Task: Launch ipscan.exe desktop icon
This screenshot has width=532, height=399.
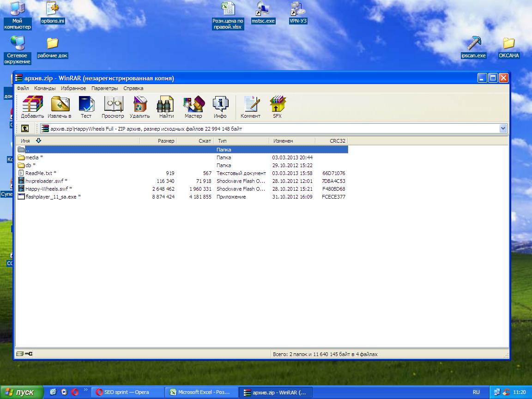Action: [x=474, y=48]
